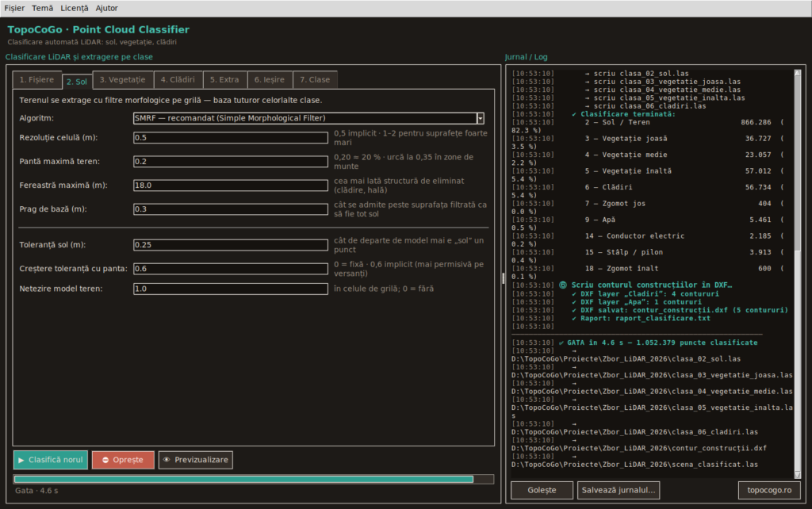812x509 pixels.
Task: Click the Toleranță sol input field
Action: 231,245
